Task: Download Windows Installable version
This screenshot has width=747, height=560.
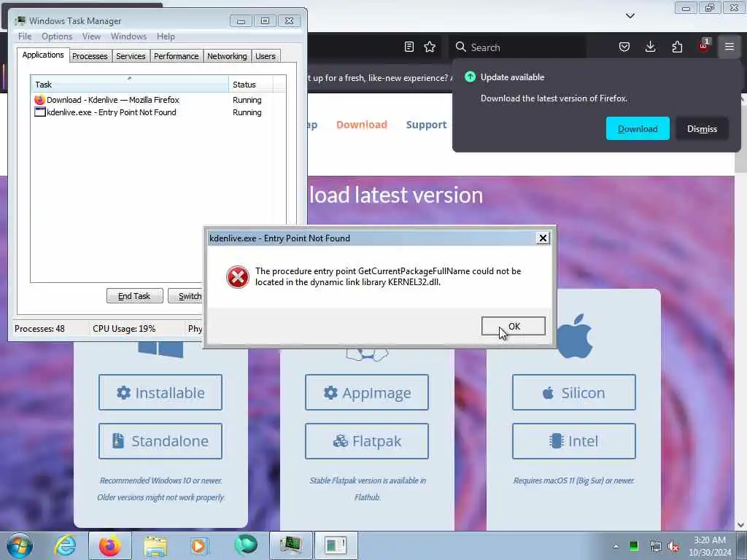Action: pyautogui.click(x=160, y=392)
